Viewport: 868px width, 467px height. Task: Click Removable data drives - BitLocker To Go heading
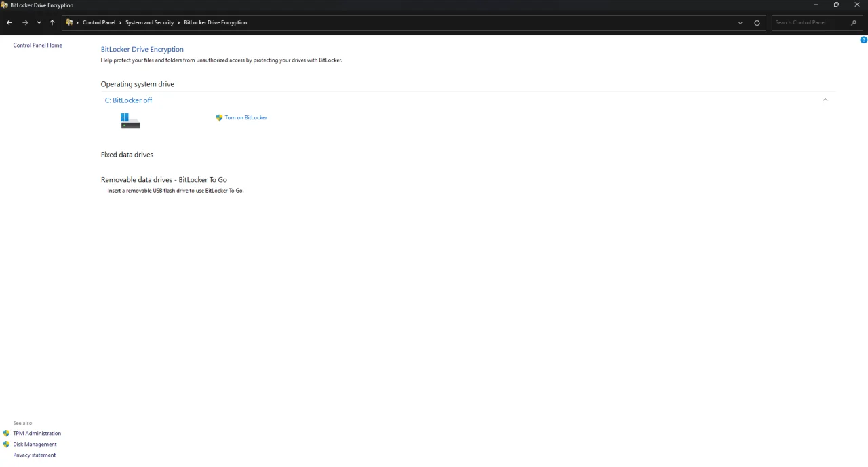click(x=164, y=180)
